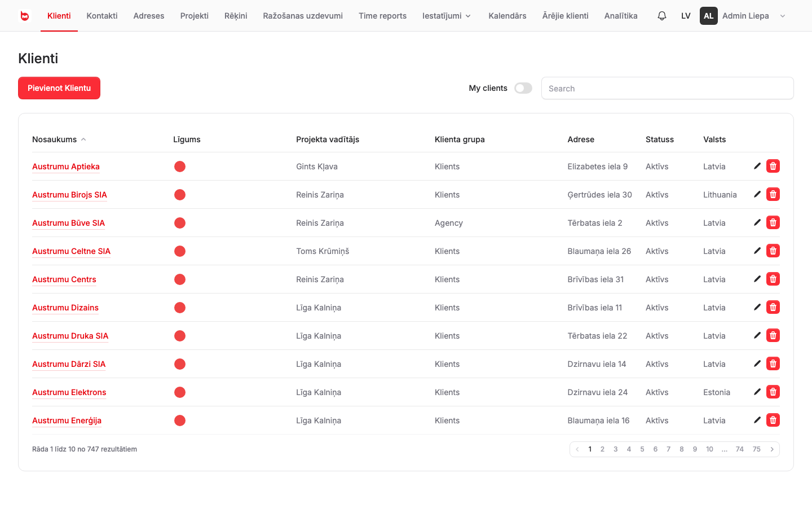Image resolution: width=812 pixels, height=508 pixels.
Task: Edit Austrumu Dārzi SIA pencil icon
Action: point(757,364)
